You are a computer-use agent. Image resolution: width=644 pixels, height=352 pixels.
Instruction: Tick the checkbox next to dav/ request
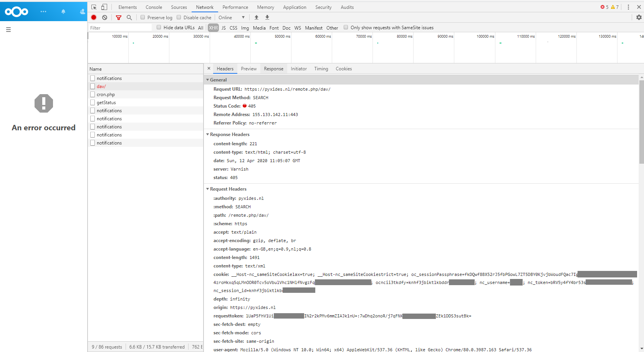coord(93,86)
